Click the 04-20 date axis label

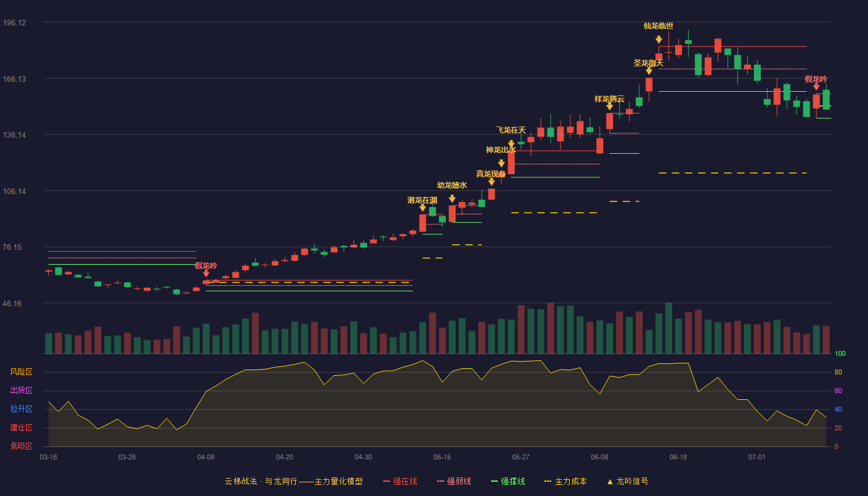pyautogui.click(x=285, y=457)
